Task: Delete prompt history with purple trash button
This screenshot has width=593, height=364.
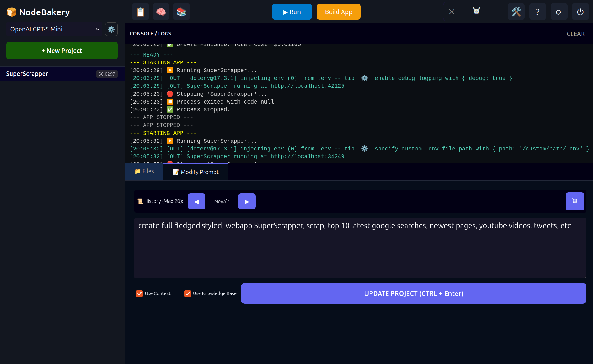Action: pos(575,201)
